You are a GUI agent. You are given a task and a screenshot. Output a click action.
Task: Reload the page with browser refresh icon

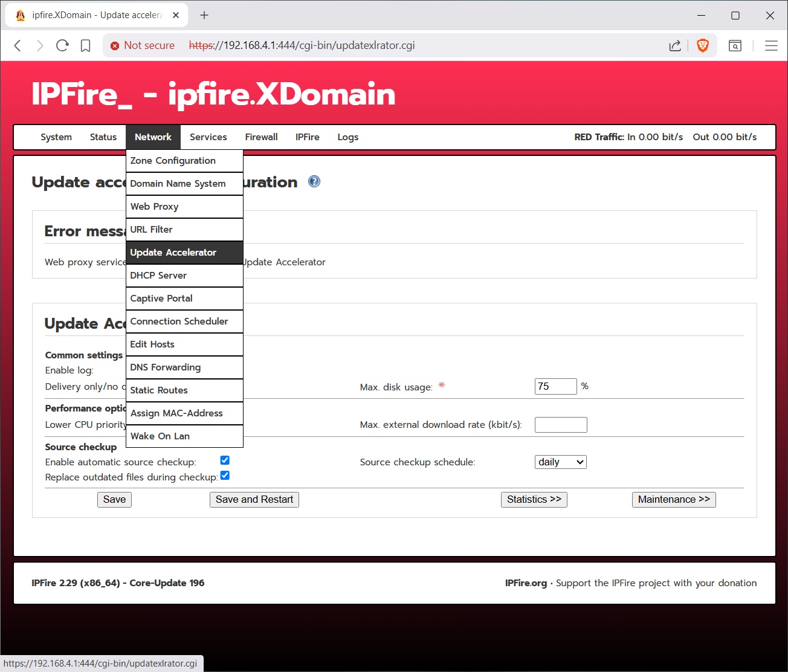coord(62,45)
